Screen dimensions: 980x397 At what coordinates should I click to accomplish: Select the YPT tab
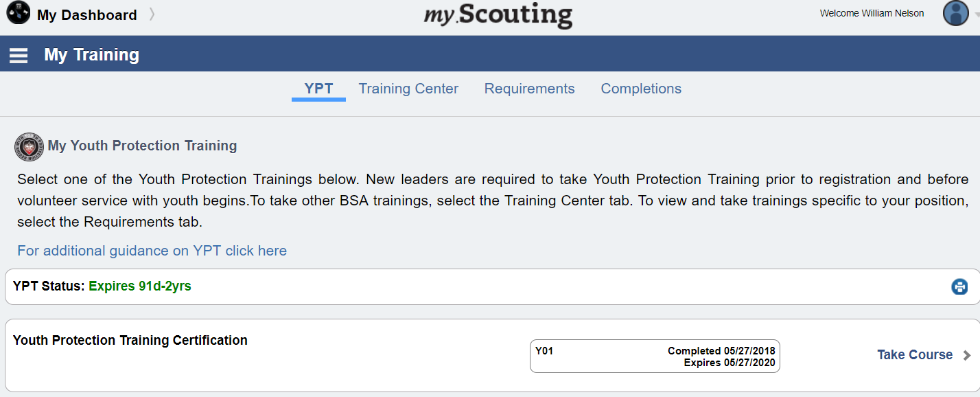click(318, 89)
